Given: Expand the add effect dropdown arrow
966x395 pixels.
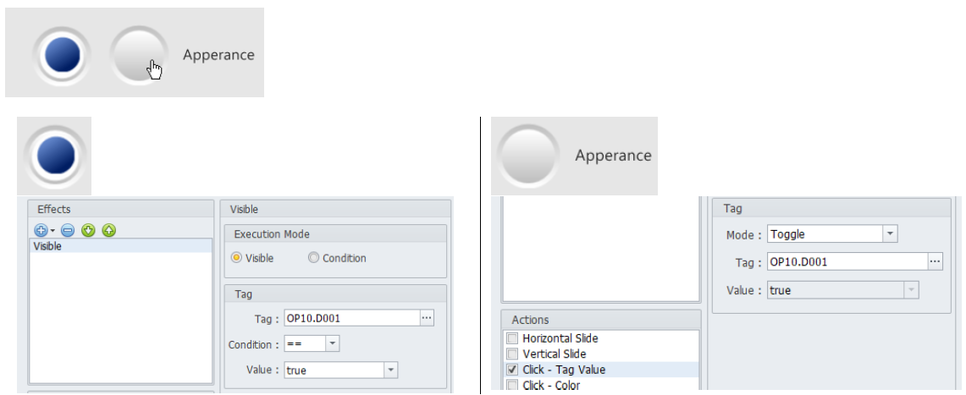Looking at the screenshot, I should coord(52,230).
